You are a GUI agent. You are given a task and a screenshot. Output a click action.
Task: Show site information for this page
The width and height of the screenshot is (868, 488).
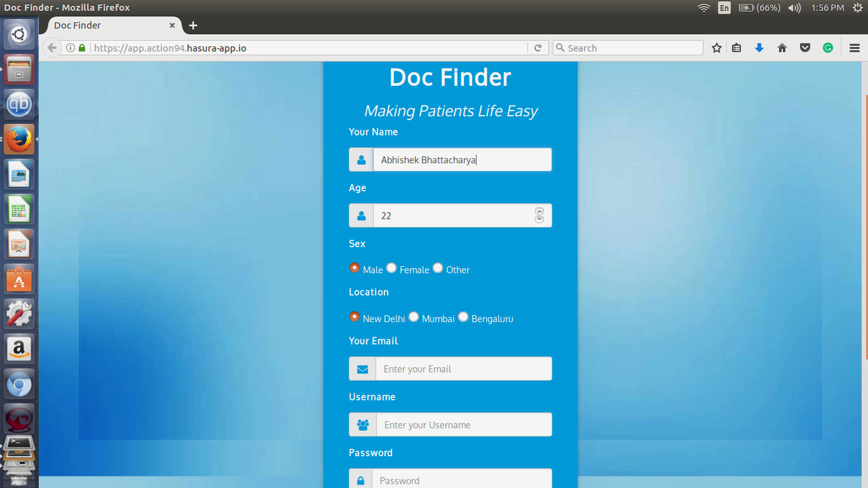pos(71,48)
